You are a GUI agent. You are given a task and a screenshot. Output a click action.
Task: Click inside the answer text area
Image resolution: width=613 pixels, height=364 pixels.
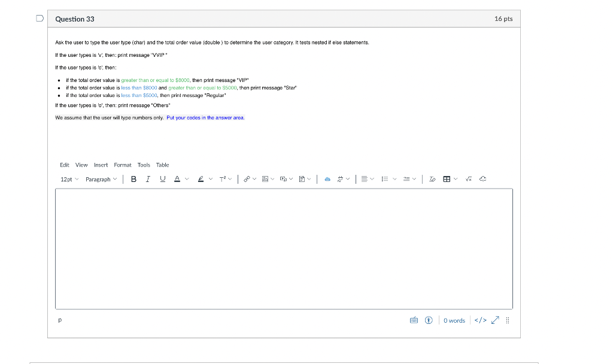tap(284, 248)
